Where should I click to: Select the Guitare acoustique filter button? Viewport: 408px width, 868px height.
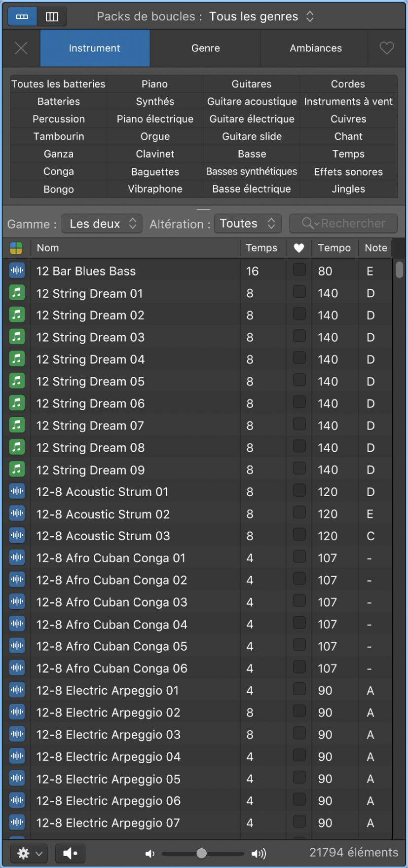(252, 101)
